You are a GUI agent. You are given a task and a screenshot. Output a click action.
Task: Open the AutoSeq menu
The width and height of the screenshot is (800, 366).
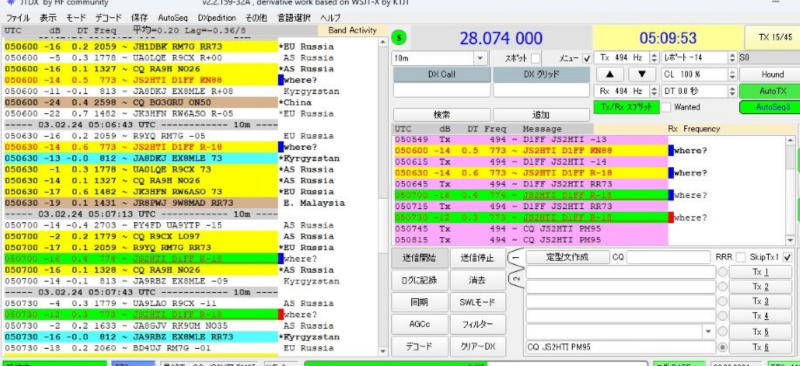tap(172, 18)
